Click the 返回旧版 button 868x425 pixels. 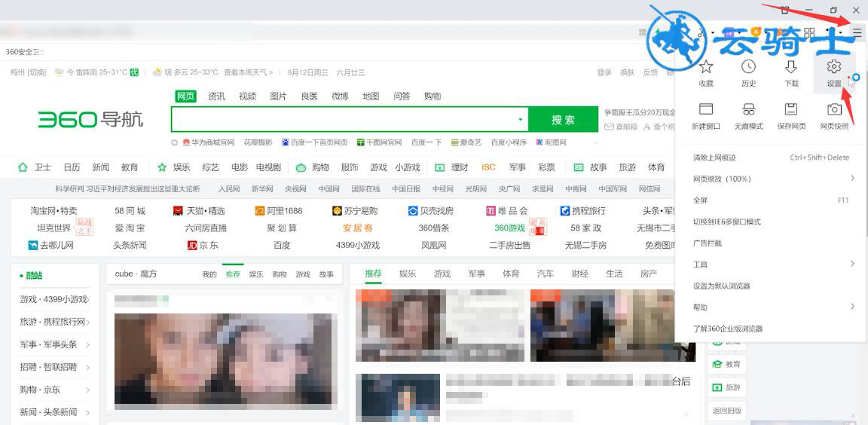click(x=727, y=411)
